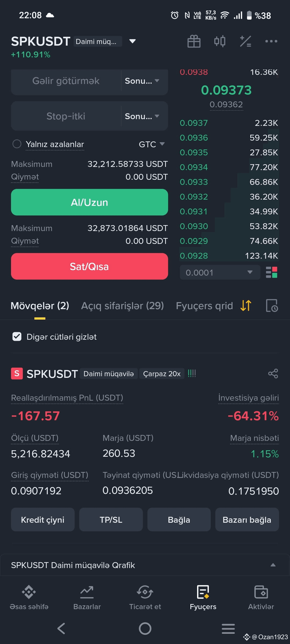Tap the Stop-itki price input field
The image size is (290, 644).
pos(66,116)
